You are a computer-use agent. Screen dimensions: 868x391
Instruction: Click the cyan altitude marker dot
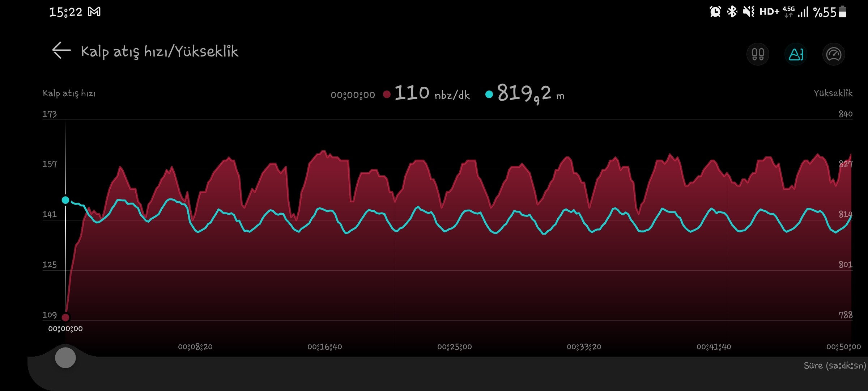[65, 200]
